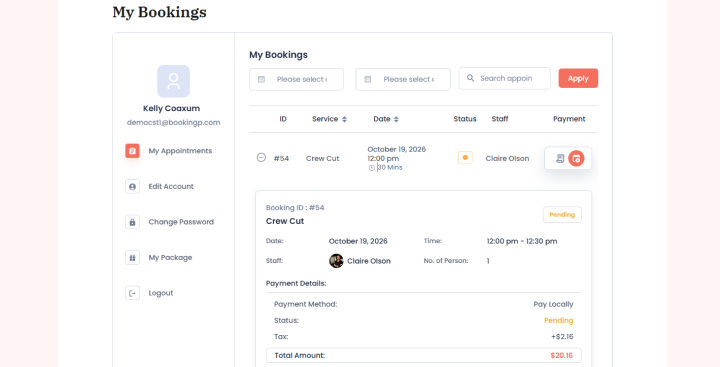
Task: Click the ID column header
Action: 283,119
